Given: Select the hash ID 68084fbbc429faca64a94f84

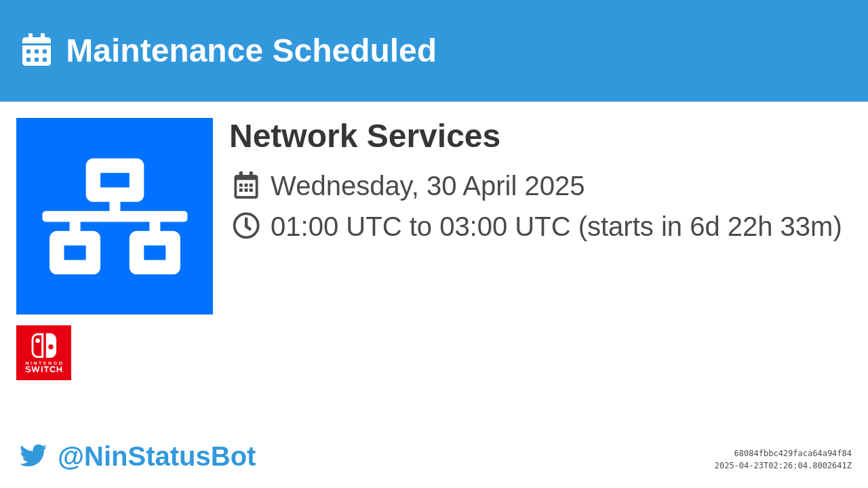Looking at the screenshot, I should [793, 453].
